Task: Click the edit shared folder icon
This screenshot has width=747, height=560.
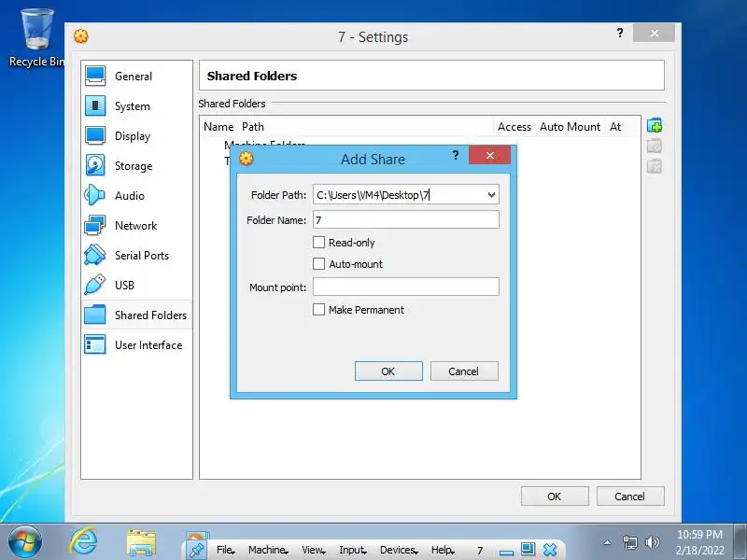Action: pyautogui.click(x=655, y=147)
